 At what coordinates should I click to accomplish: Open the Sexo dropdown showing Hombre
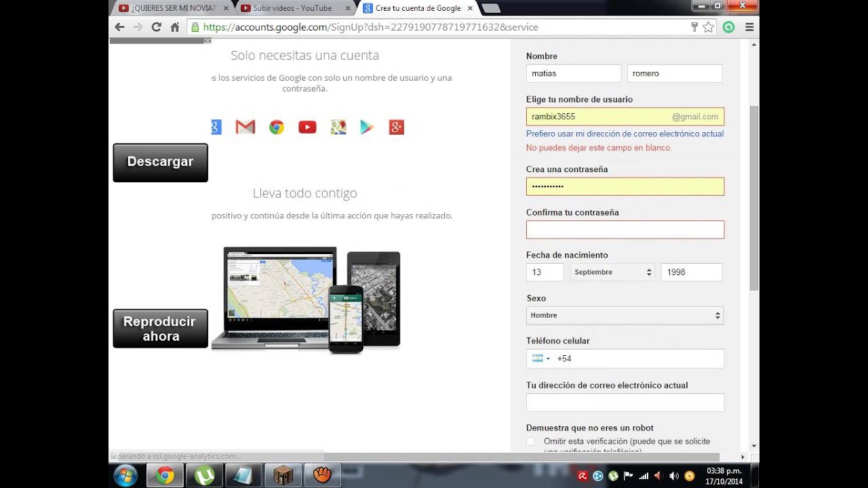[625, 316]
